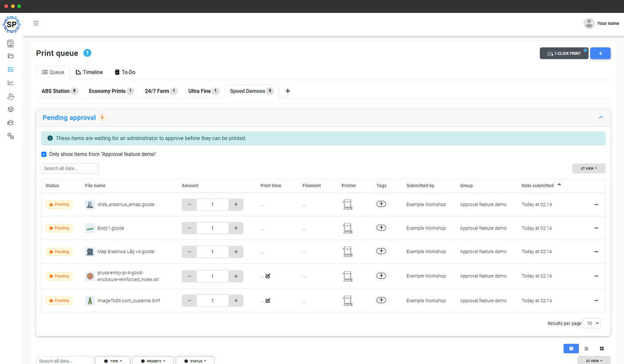Open the graduation cap icon in sidebar
Viewport: 624px width, 364px height.
pos(11,123)
